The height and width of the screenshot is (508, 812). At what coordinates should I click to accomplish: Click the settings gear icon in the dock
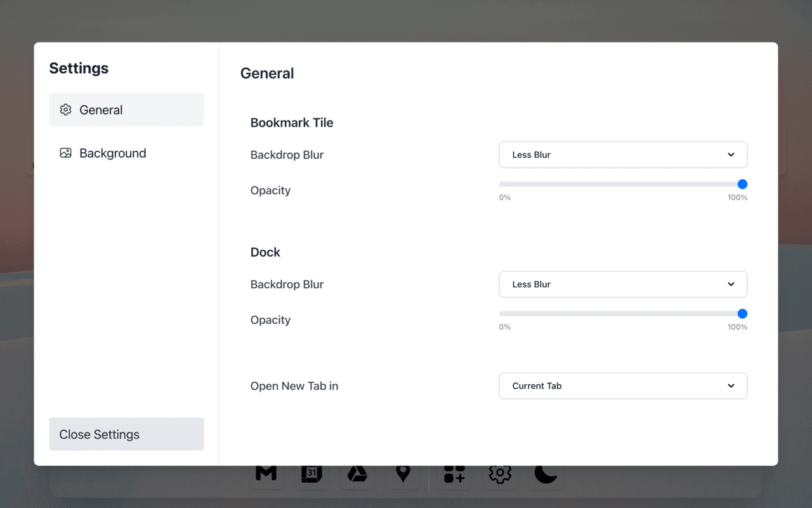pos(499,474)
